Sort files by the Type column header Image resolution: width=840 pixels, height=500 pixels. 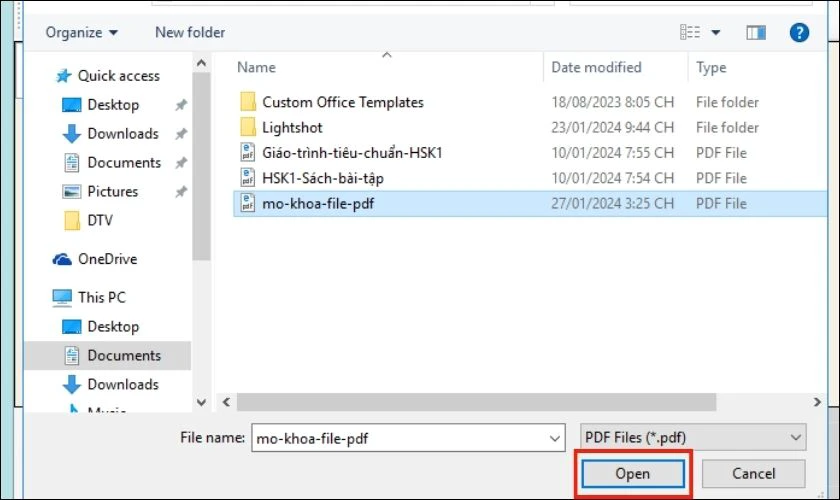(711, 68)
